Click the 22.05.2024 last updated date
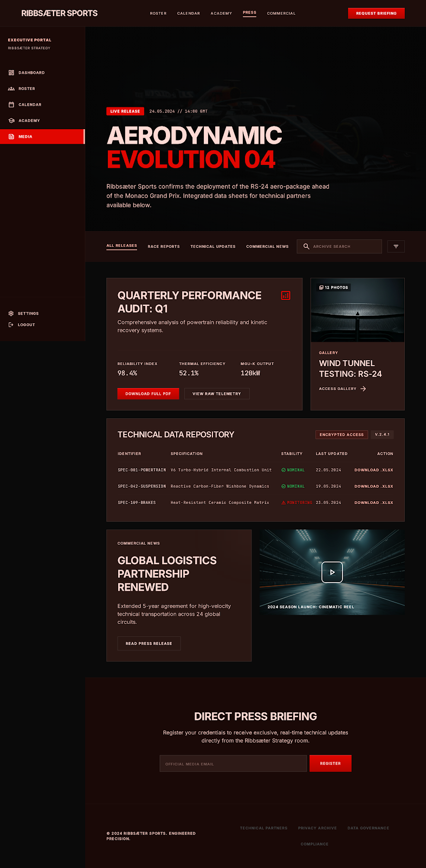This screenshot has height=868, width=426. coord(328,470)
